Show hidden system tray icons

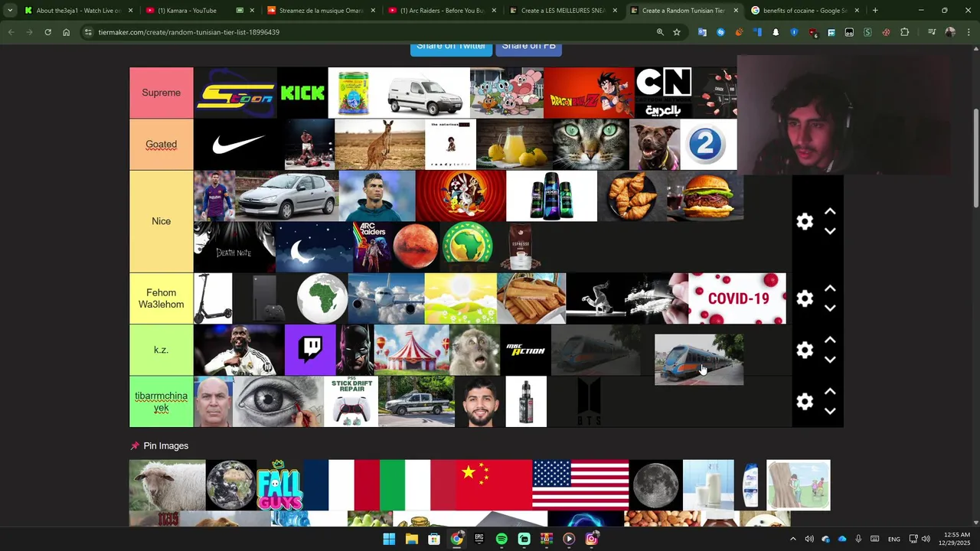point(792,539)
